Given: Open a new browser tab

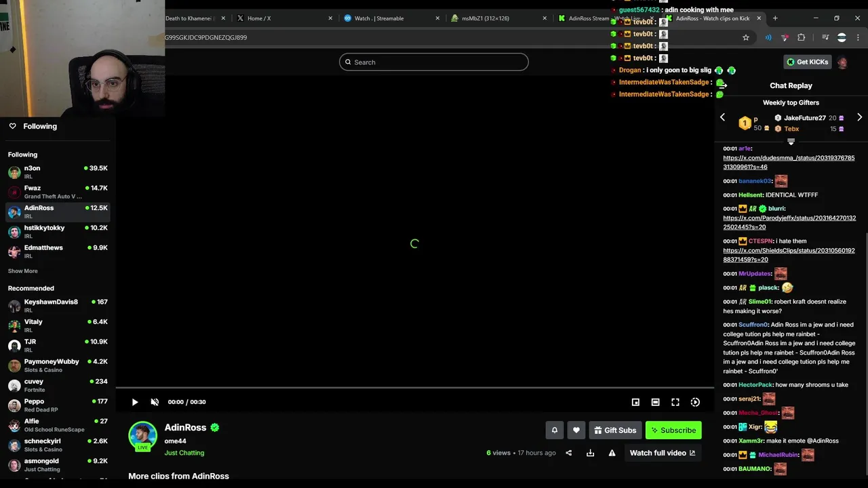Looking at the screenshot, I should [775, 18].
